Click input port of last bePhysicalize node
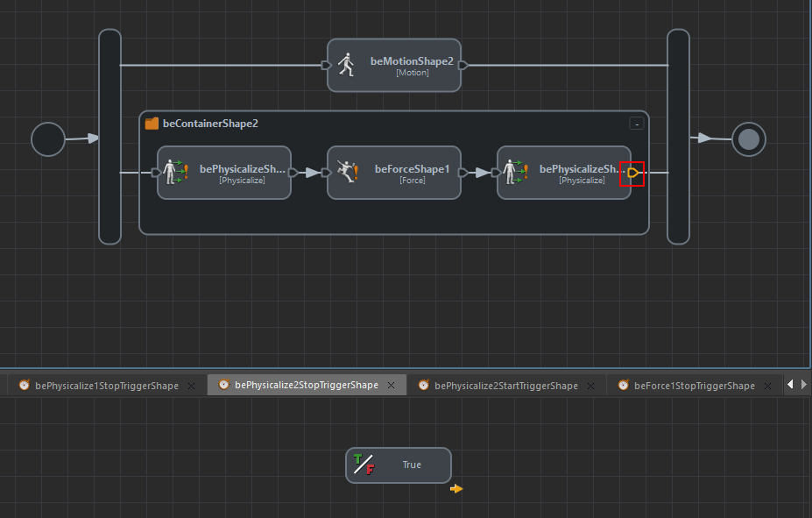Viewport: 812px width, 518px height. pos(496,173)
